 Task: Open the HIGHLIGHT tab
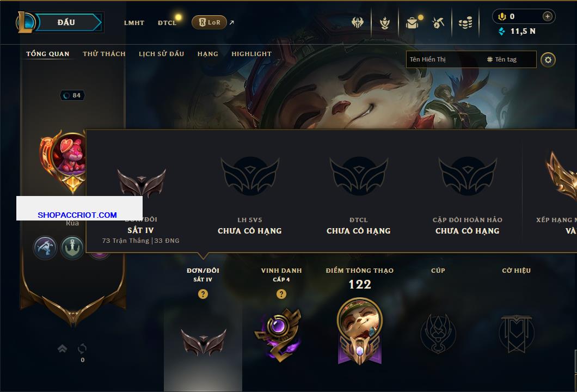click(x=251, y=54)
